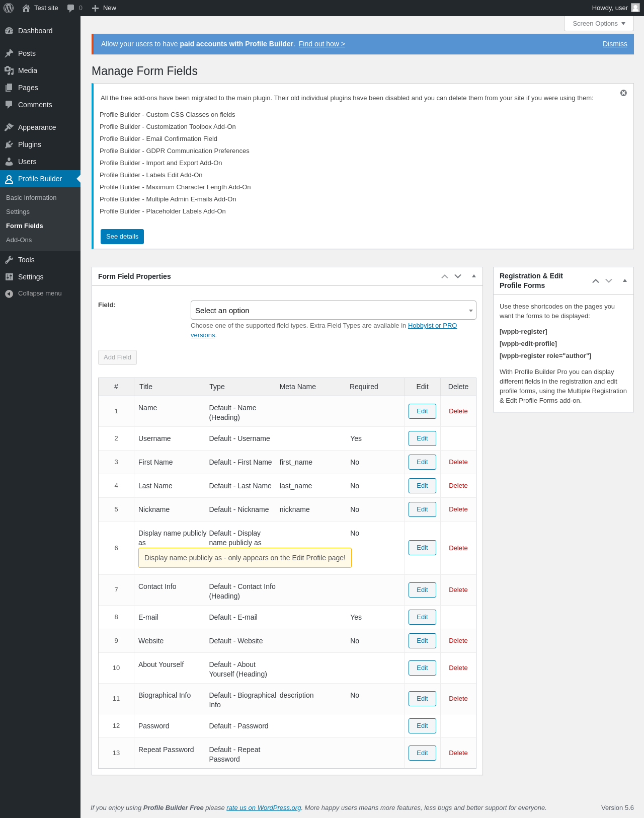Click the Collapse menu icon
The width and height of the screenshot is (644, 818).
[9, 293]
